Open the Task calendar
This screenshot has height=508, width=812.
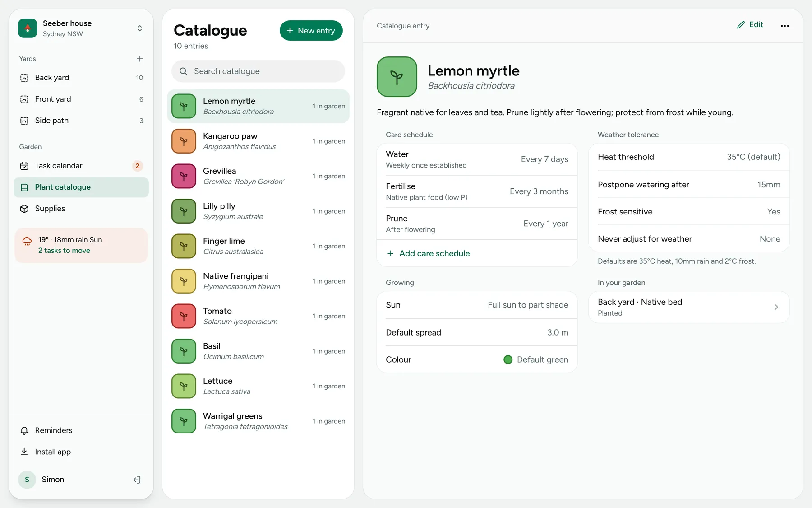coord(81,166)
